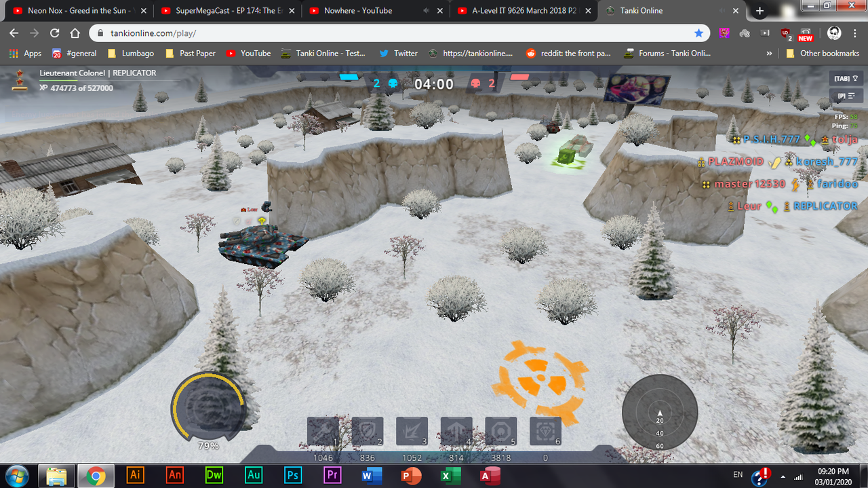Image resolution: width=868 pixels, height=488 pixels.
Task: Reload the Tanki Online page
Action: click(x=55, y=33)
